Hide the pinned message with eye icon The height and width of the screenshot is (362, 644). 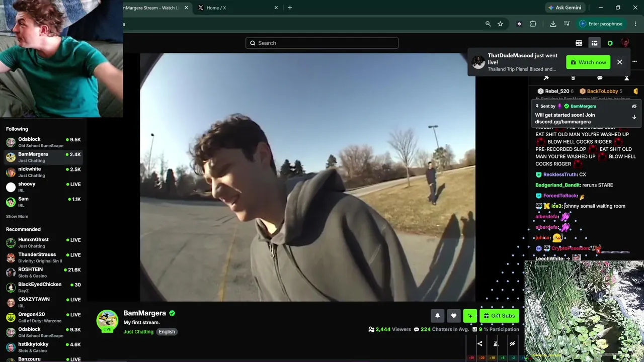(634, 106)
